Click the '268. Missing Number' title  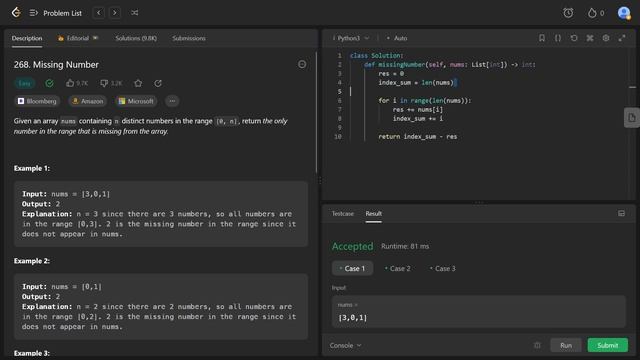tap(56, 65)
